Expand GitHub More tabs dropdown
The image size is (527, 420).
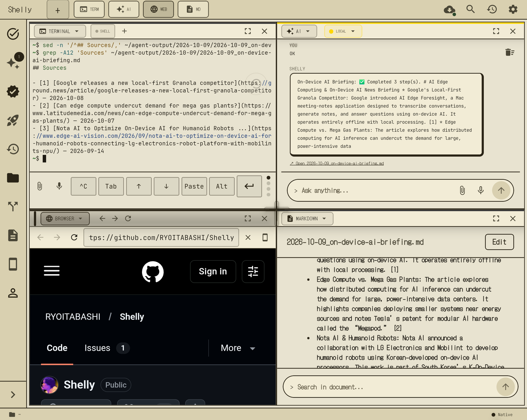(238, 348)
